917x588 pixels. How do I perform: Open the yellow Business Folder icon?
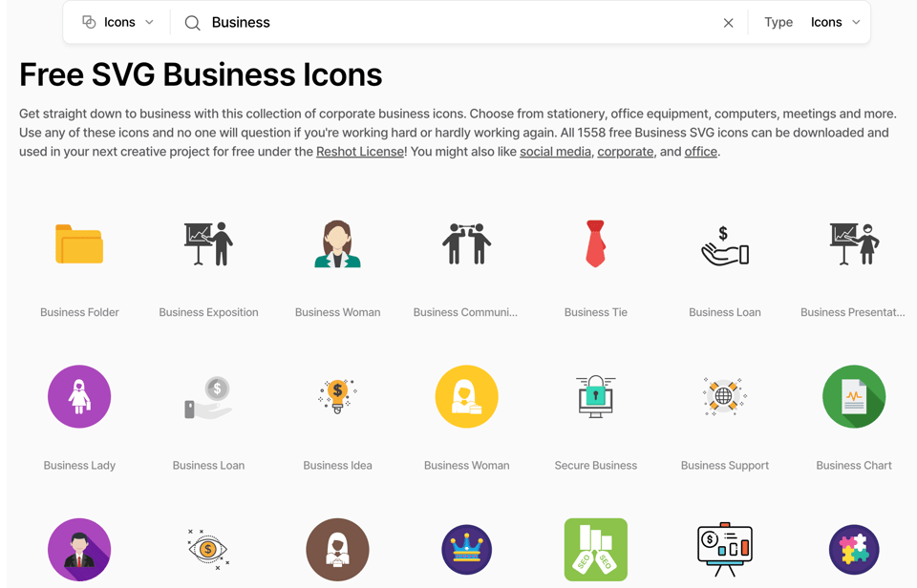click(x=79, y=244)
